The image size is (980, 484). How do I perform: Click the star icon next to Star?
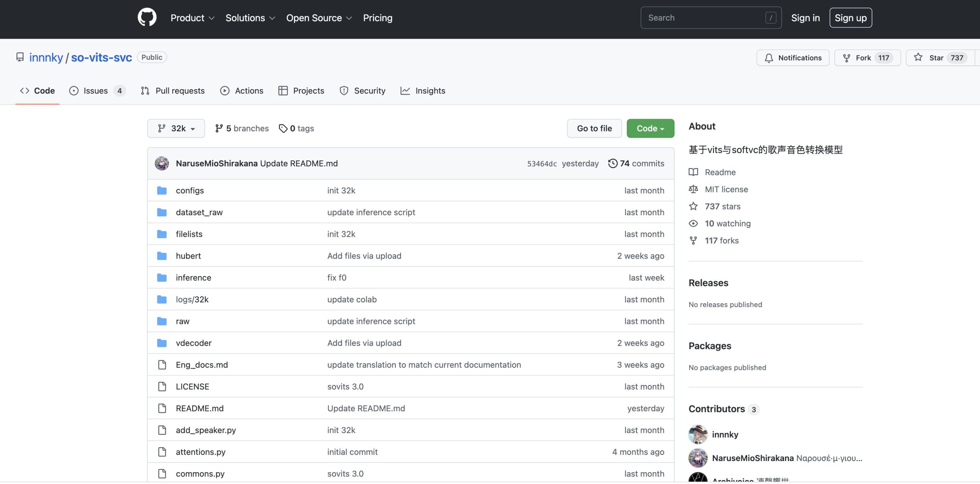[918, 57]
